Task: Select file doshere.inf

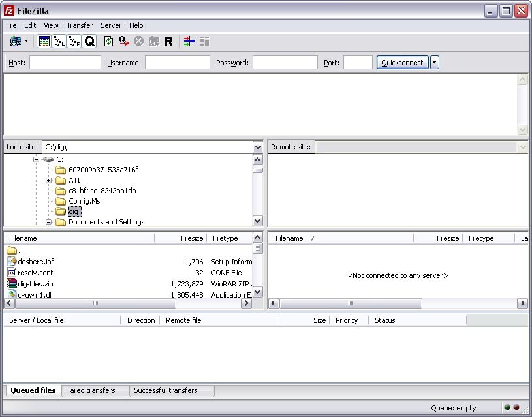Action: point(36,262)
